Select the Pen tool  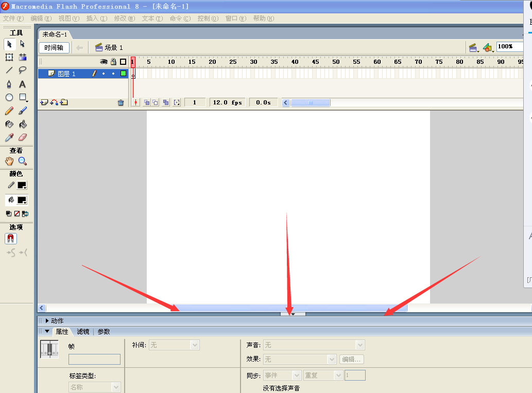pos(9,84)
